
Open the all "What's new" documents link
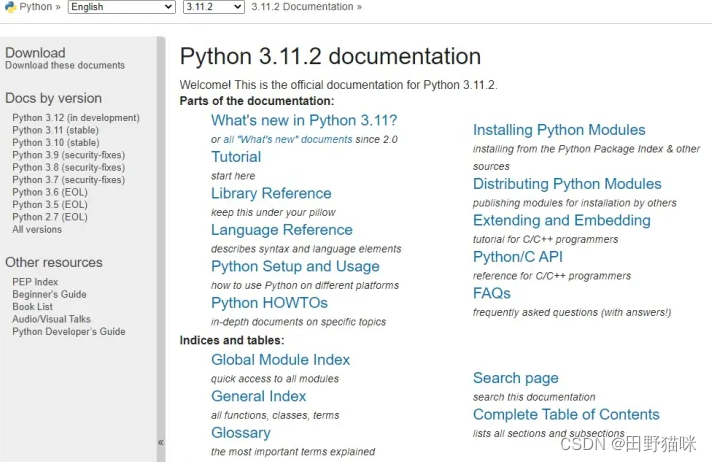(x=288, y=140)
